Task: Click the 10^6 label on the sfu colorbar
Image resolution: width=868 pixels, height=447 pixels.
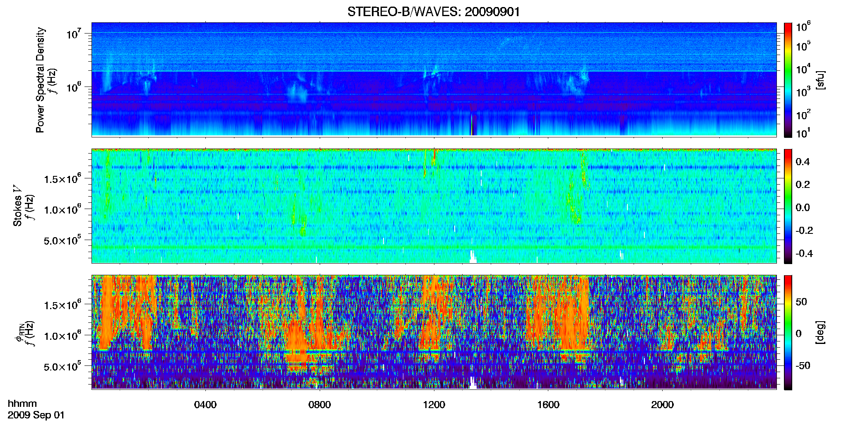Action: point(803,26)
